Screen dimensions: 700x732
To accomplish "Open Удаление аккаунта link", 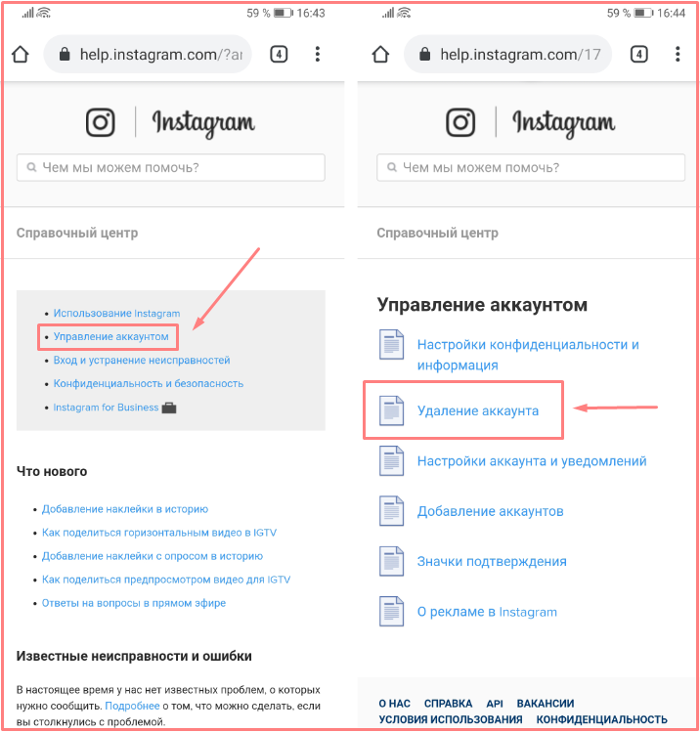I will click(x=478, y=410).
